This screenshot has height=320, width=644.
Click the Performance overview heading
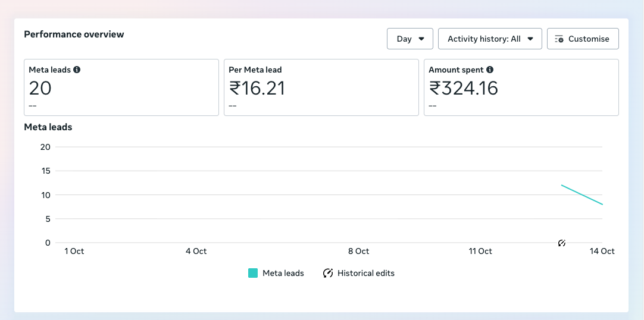[x=74, y=34]
